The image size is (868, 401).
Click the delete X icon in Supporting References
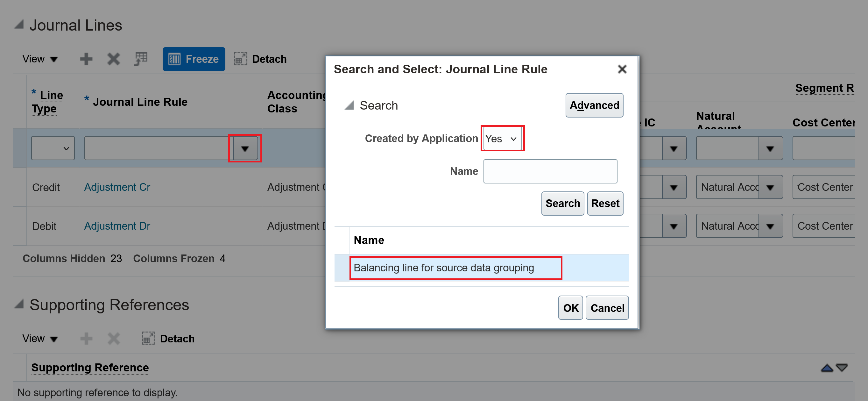click(x=114, y=339)
